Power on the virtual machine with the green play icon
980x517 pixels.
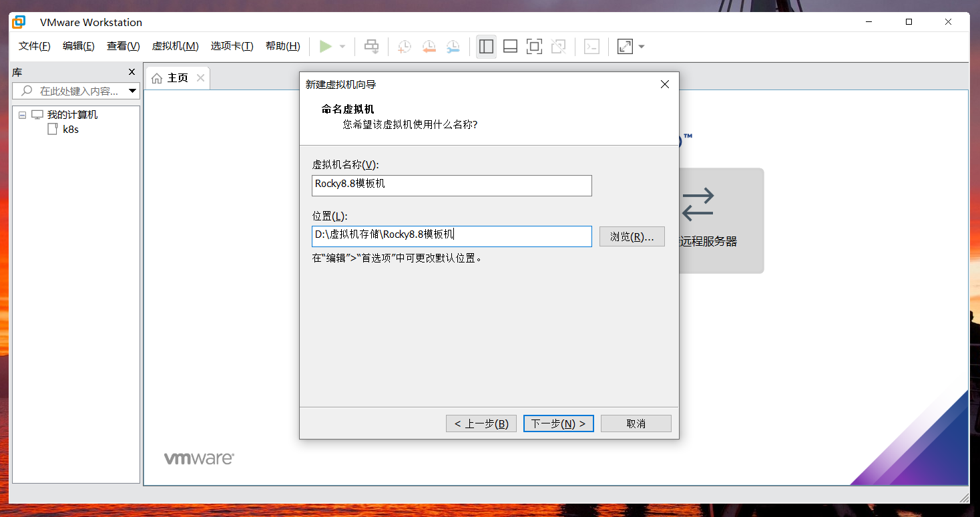pyautogui.click(x=325, y=46)
